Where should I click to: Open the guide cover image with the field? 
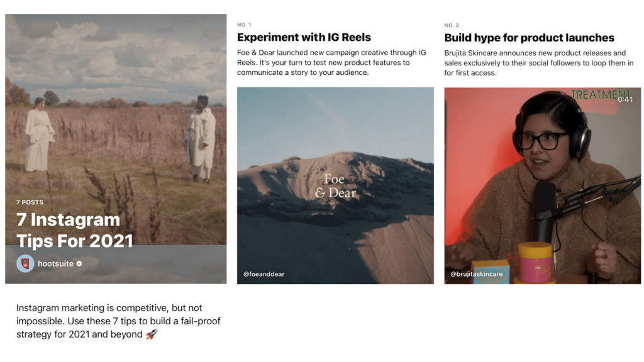point(116,149)
